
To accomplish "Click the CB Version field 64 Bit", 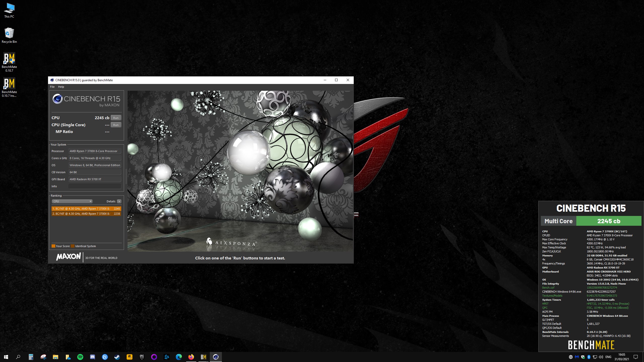I will click(95, 172).
